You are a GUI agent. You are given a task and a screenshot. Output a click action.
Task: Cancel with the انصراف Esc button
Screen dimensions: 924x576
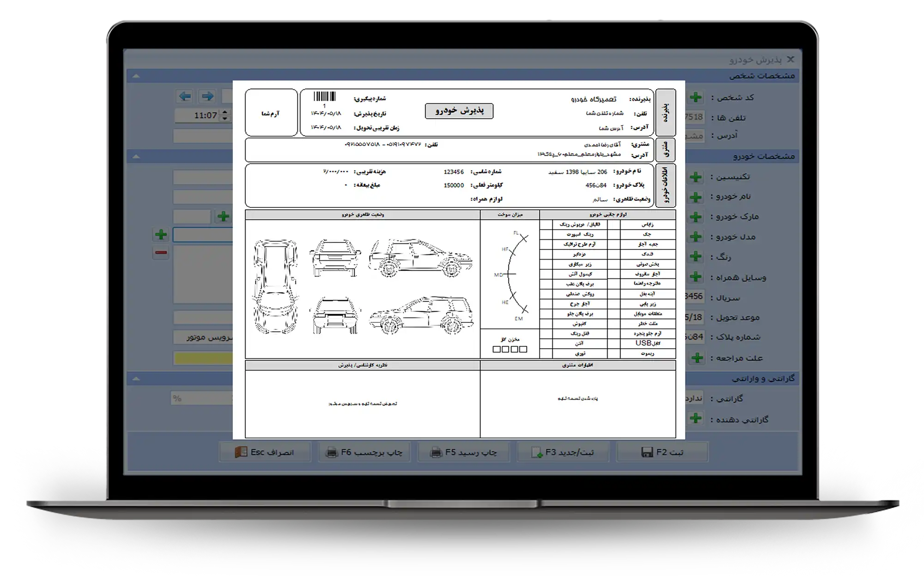click(x=265, y=452)
